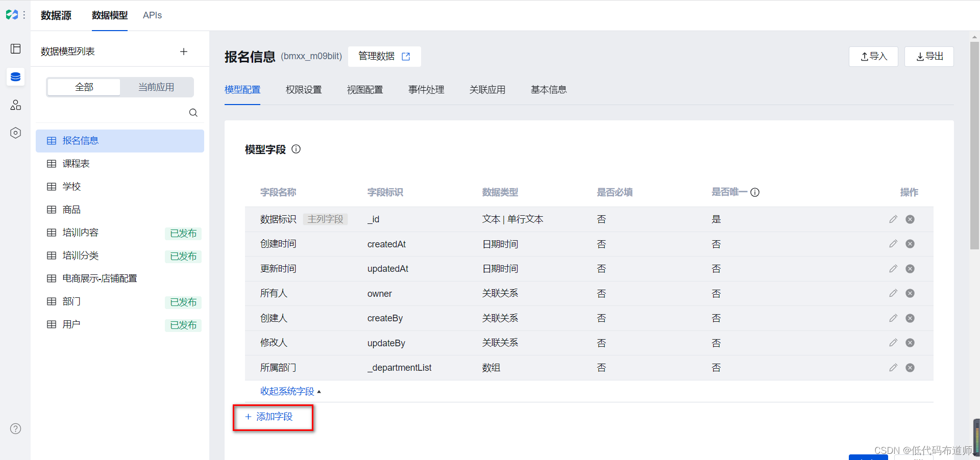Image resolution: width=980 pixels, height=460 pixels.
Task: Edit the 数据标识 _id field
Action: [893, 219]
